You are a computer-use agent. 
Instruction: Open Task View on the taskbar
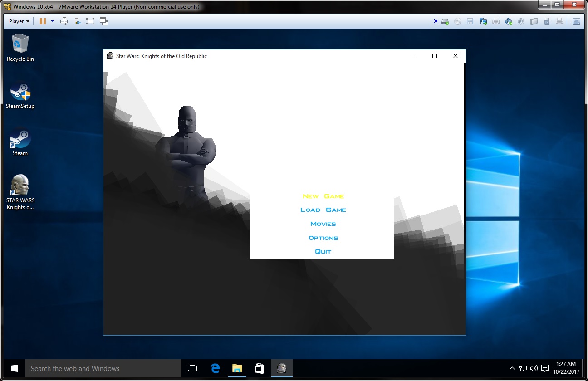pyautogui.click(x=192, y=368)
